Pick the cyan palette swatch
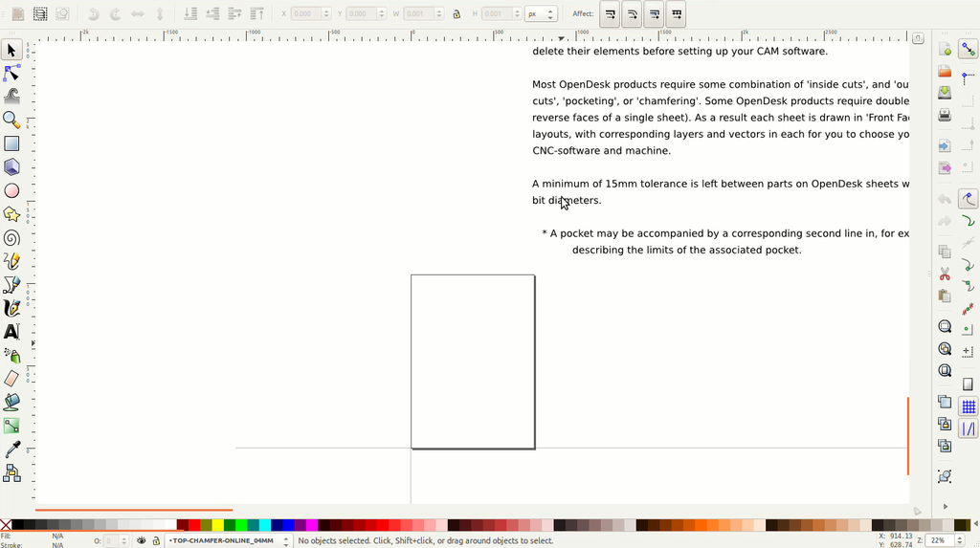The height and width of the screenshot is (548, 980). click(264, 525)
